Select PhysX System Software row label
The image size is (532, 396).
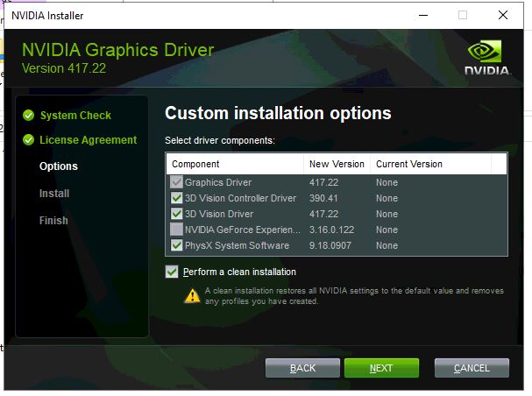tap(237, 245)
